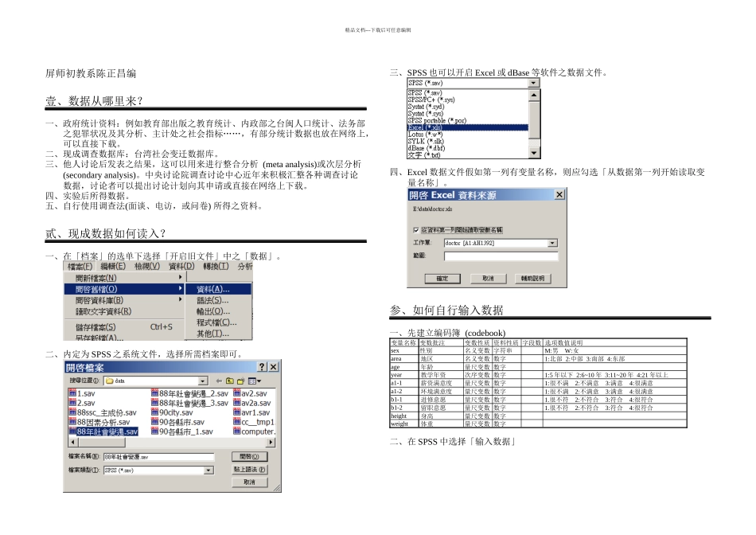Click the back arrow icon in 開啓檔案 dialog
This screenshot has width=756, height=535.
click(219, 381)
